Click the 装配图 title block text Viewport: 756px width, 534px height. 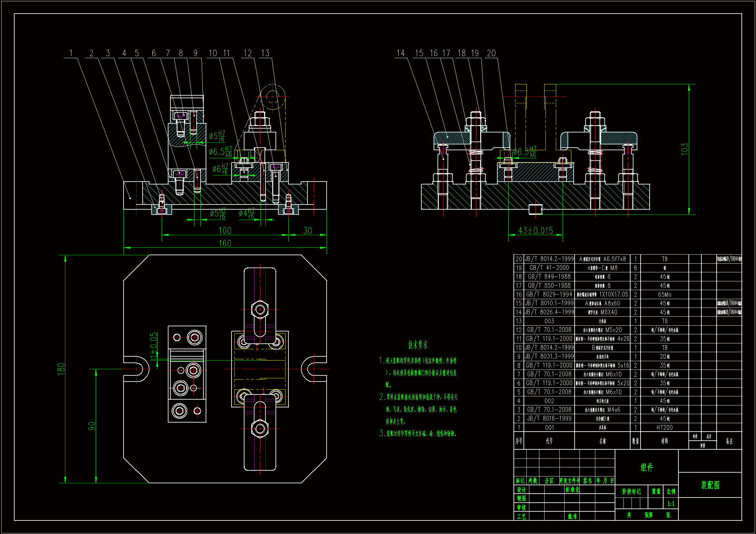pyautogui.click(x=710, y=485)
